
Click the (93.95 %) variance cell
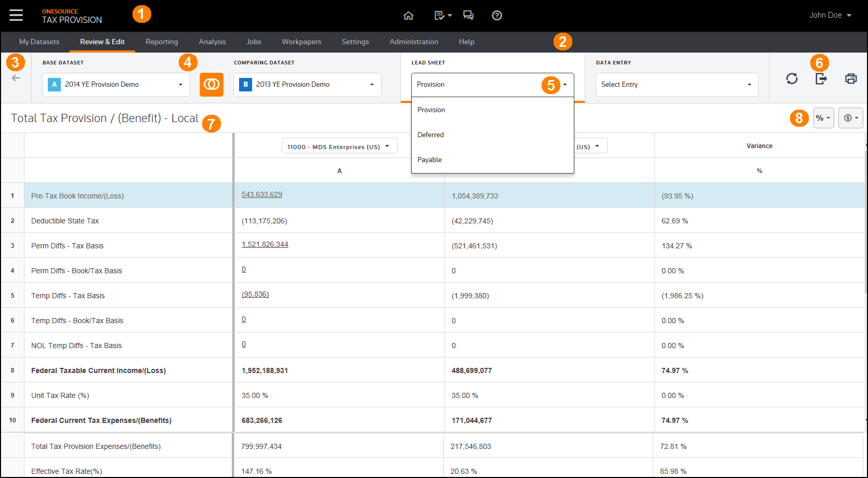(x=677, y=196)
